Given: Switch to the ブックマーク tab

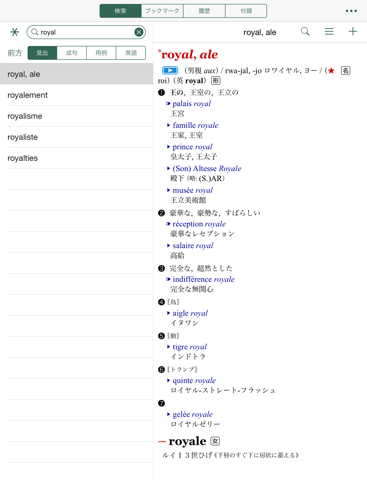Looking at the screenshot, I should (x=162, y=11).
